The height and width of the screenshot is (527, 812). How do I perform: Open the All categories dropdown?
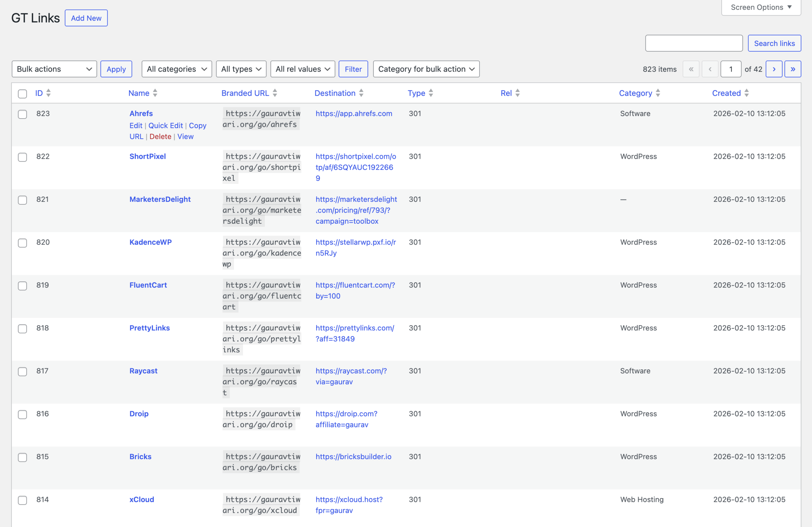point(176,69)
